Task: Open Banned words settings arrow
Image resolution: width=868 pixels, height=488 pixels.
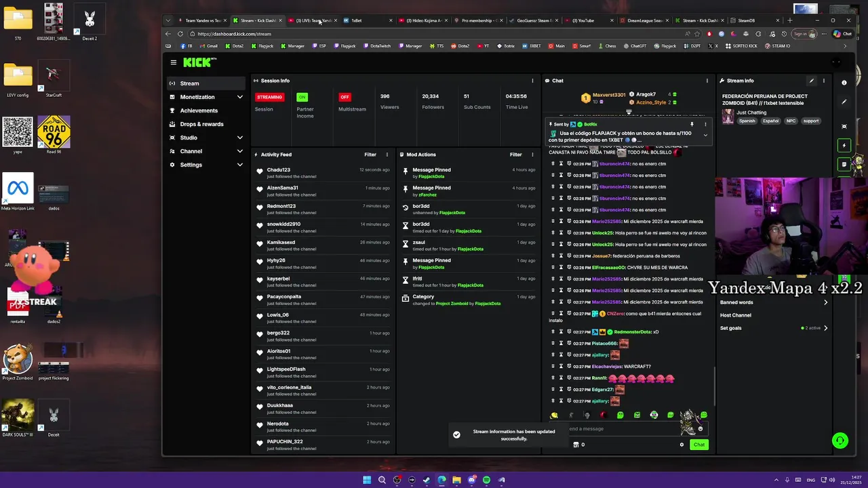Action: 825,302
